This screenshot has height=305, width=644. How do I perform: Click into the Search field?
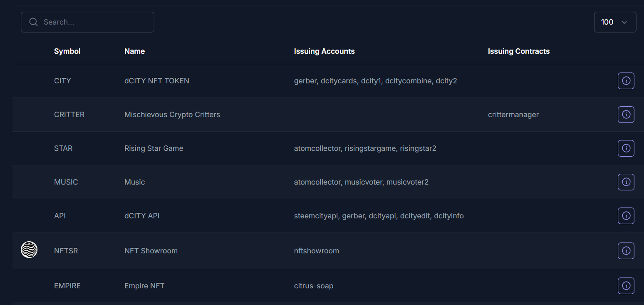[96, 22]
